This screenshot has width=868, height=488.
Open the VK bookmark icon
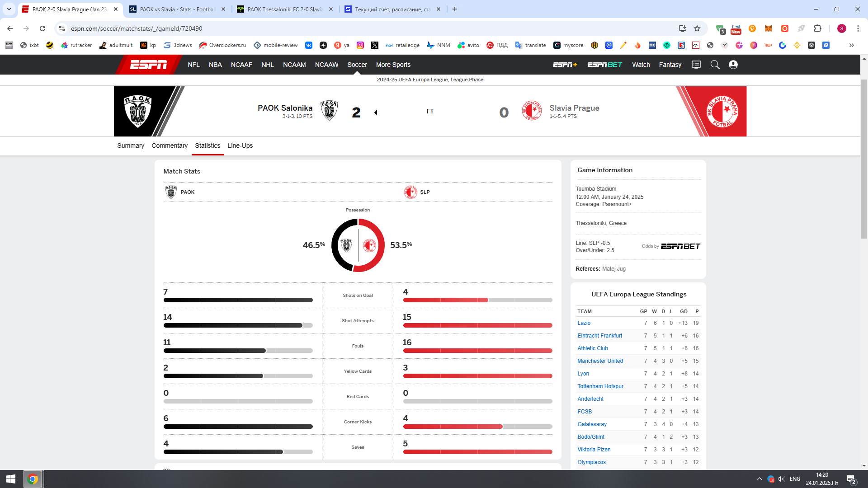pyautogui.click(x=309, y=45)
